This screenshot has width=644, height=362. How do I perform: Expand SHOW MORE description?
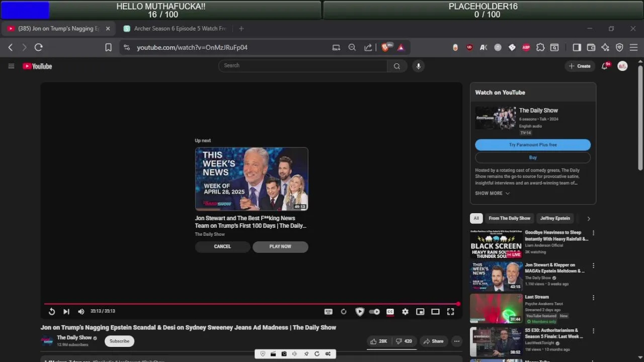coord(492,193)
